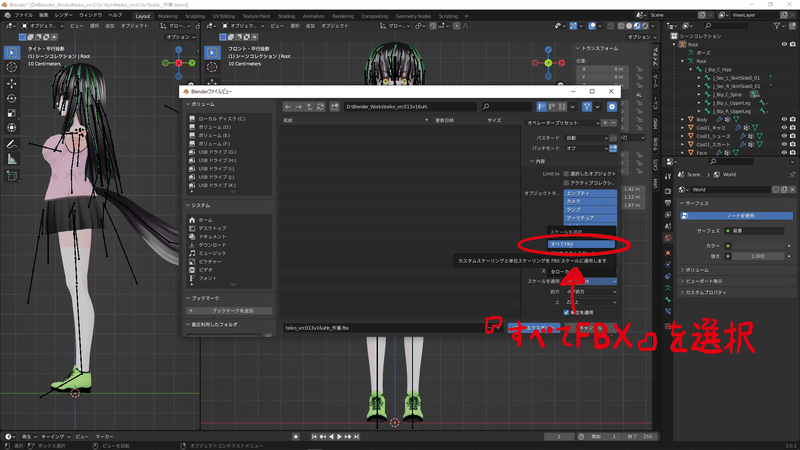Toggle the file filter funnel icon

tap(587, 107)
